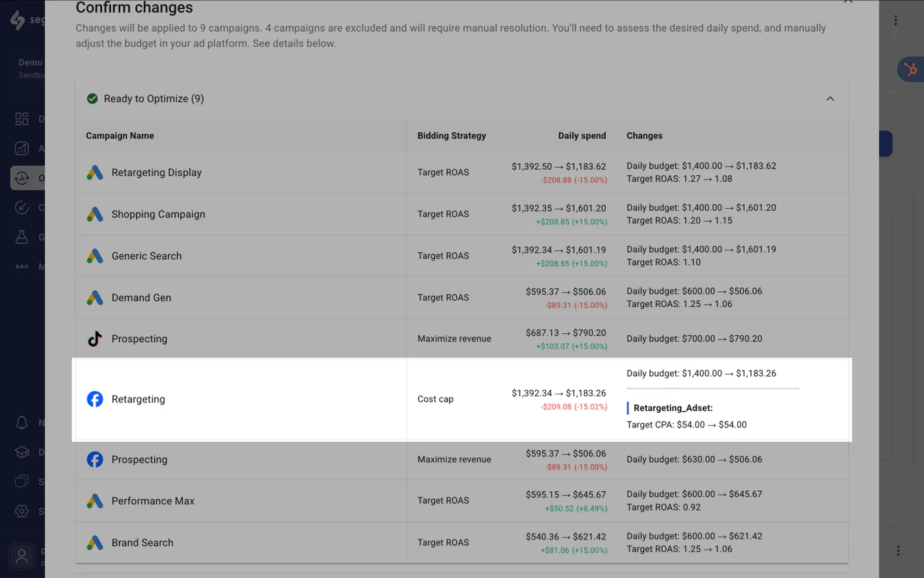This screenshot has height=578, width=924.
Task: Click the analytics chart icon in sidebar
Action: [22, 148]
